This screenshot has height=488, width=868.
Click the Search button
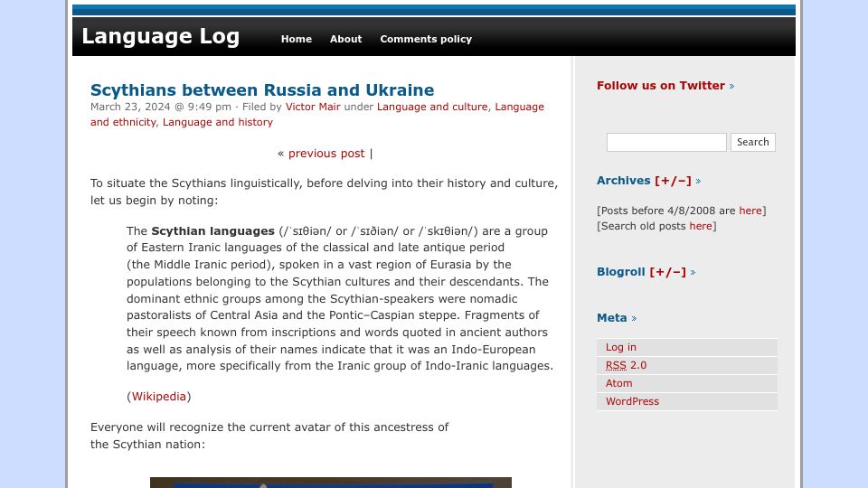coord(753,142)
